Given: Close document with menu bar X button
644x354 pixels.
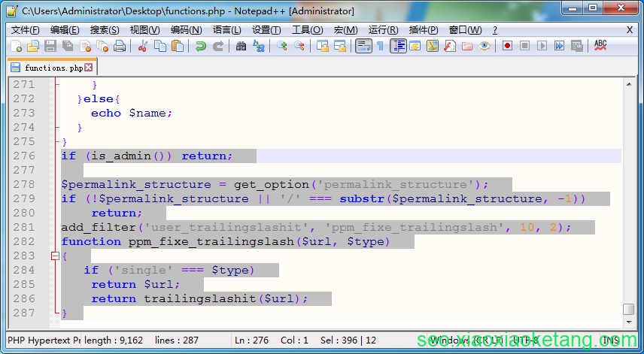Looking at the screenshot, I should [630, 30].
